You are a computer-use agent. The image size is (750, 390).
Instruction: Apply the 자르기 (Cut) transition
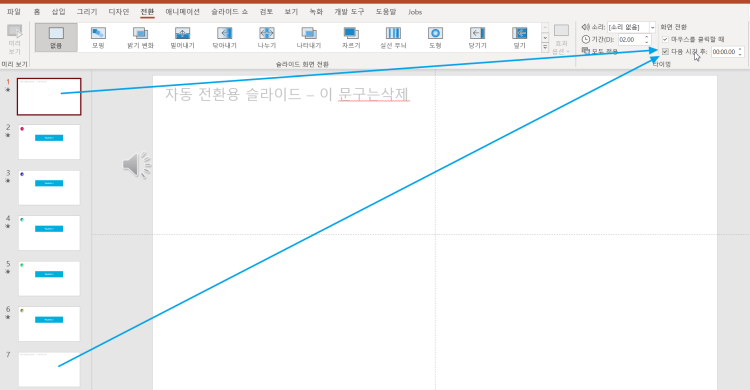pyautogui.click(x=351, y=37)
